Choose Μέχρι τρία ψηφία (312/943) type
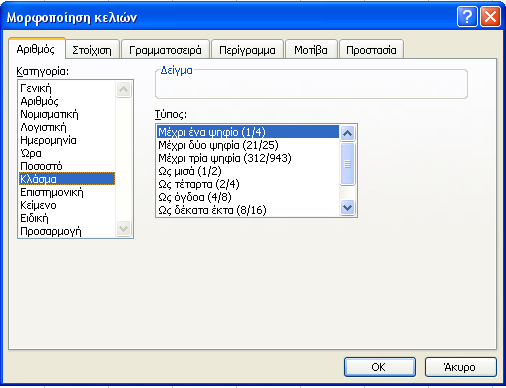 click(248, 158)
